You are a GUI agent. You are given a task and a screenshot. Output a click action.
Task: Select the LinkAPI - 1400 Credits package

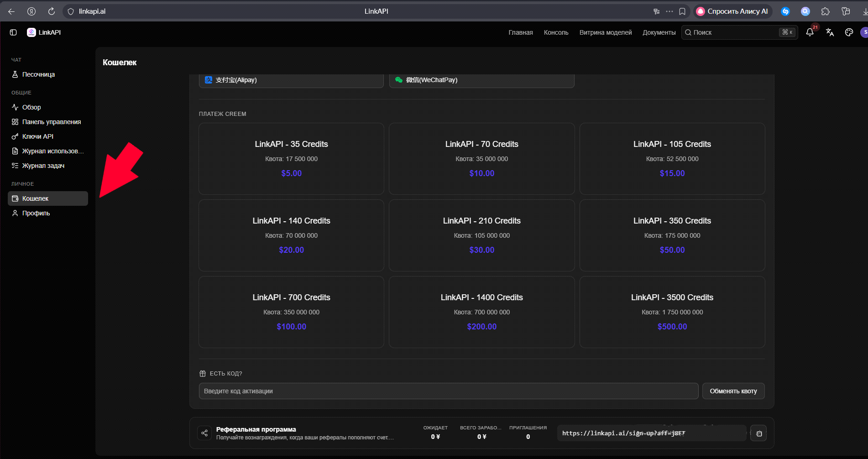point(481,312)
